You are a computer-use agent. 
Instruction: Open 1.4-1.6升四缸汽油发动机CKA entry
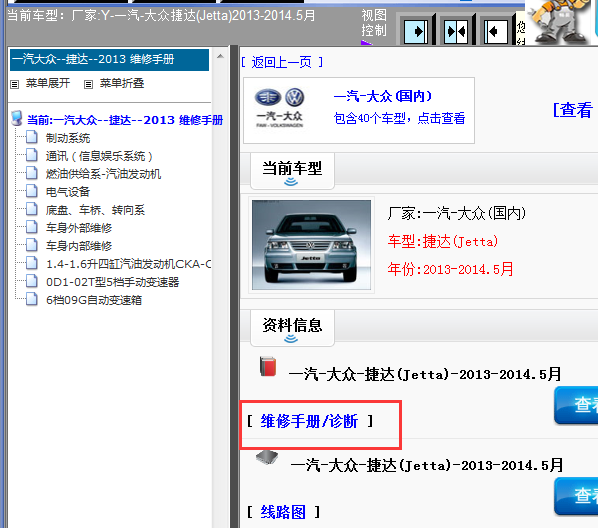tap(128, 264)
